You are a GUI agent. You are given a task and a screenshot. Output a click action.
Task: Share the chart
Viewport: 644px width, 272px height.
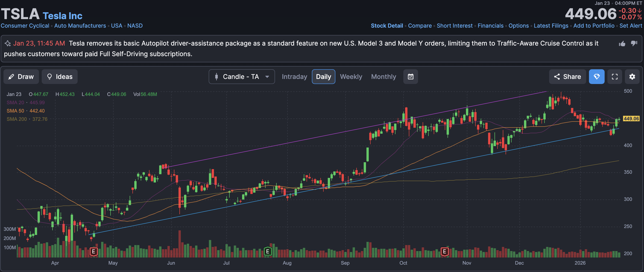click(x=567, y=77)
